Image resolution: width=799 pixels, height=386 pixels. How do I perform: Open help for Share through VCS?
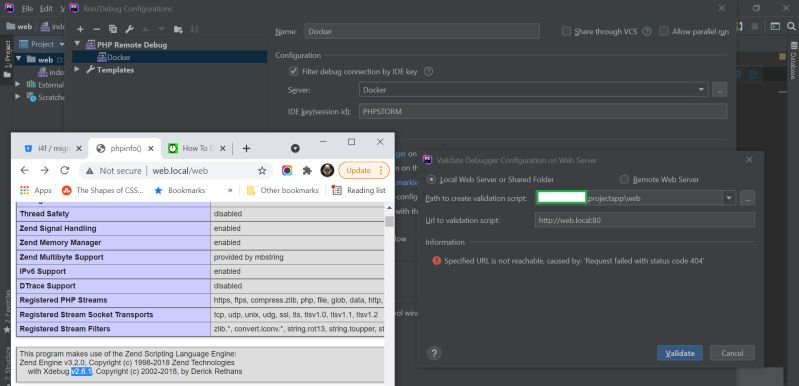pyautogui.click(x=647, y=32)
